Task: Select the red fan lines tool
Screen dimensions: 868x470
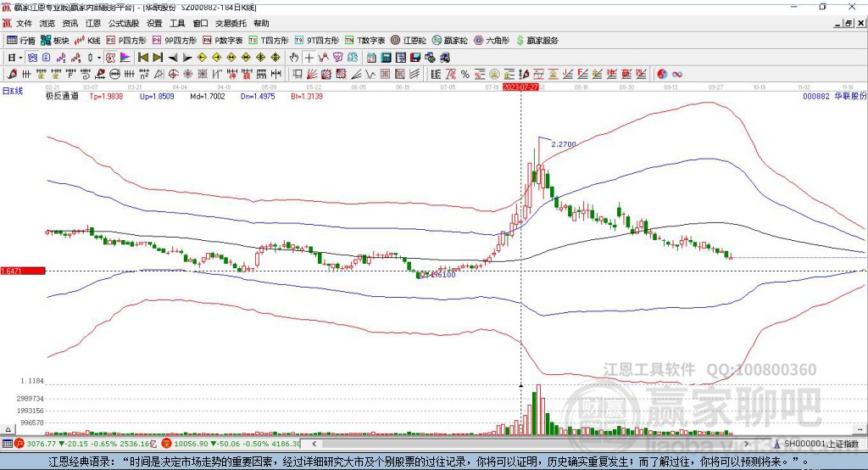Action: (311, 74)
